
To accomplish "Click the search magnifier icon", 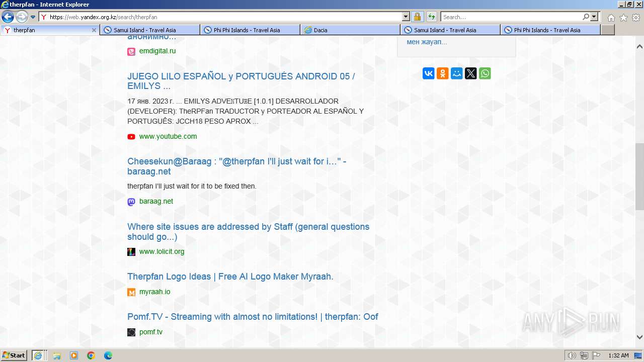I will click(586, 17).
